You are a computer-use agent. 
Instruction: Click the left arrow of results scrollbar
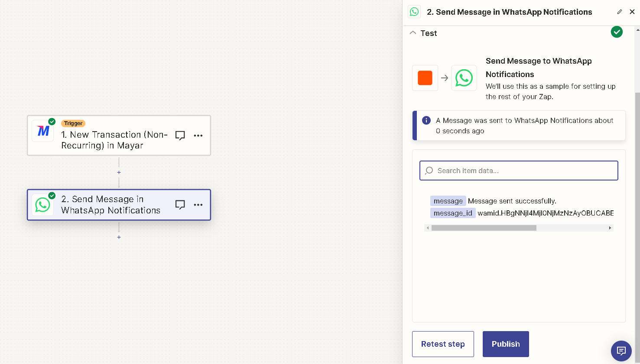click(428, 228)
